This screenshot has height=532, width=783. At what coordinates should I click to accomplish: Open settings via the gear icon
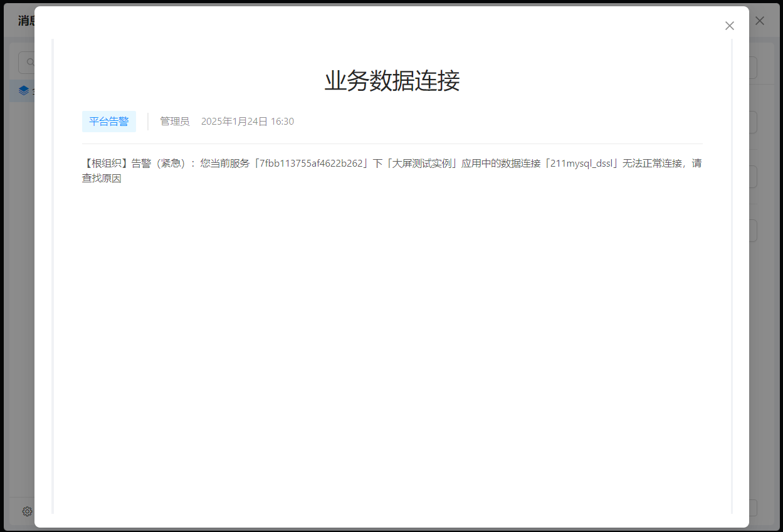click(x=27, y=511)
